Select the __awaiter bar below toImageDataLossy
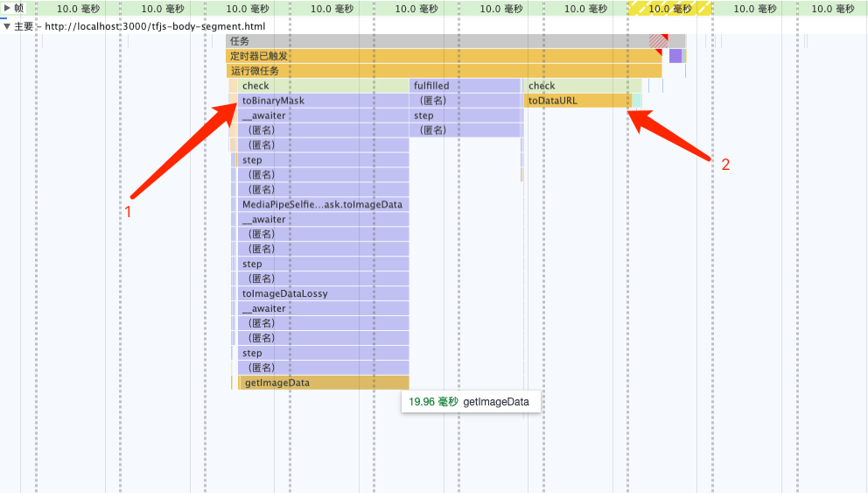868x493 pixels. click(x=323, y=308)
